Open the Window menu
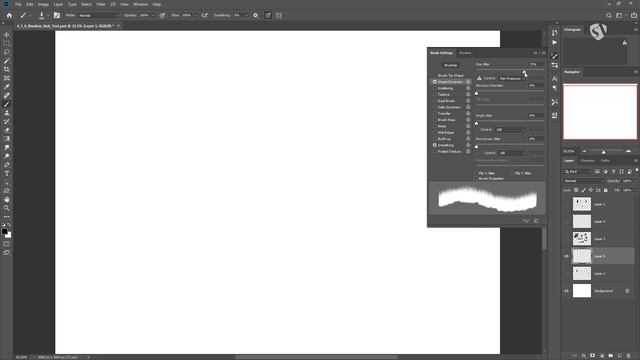Image resolution: width=640 pixels, height=360 pixels. pyautogui.click(x=140, y=4)
